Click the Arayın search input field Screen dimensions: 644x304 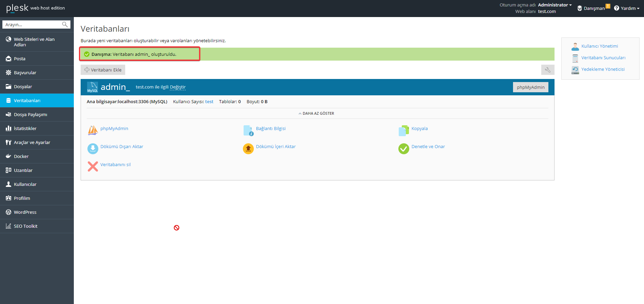click(x=32, y=25)
